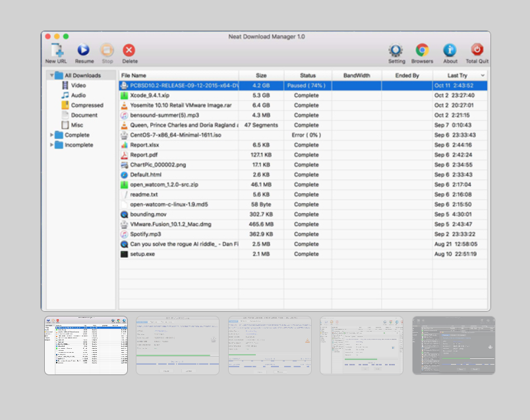Click the ChartPic_000002.png image icon
The width and height of the screenshot is (530, 420).
click(x=125, y=165)
